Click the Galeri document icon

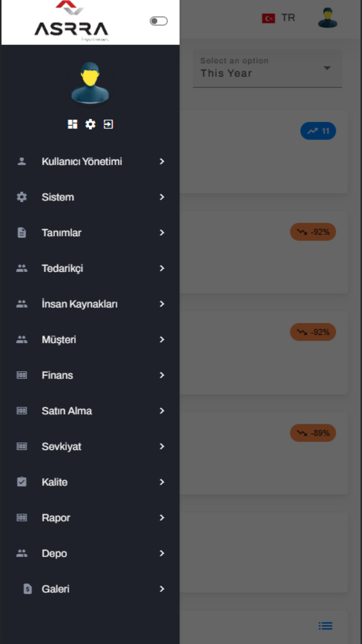click(27, 589)
